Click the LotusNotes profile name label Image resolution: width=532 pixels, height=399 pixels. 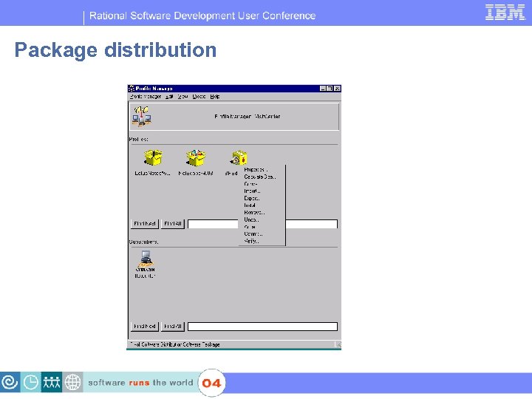(x=152, y=174)
